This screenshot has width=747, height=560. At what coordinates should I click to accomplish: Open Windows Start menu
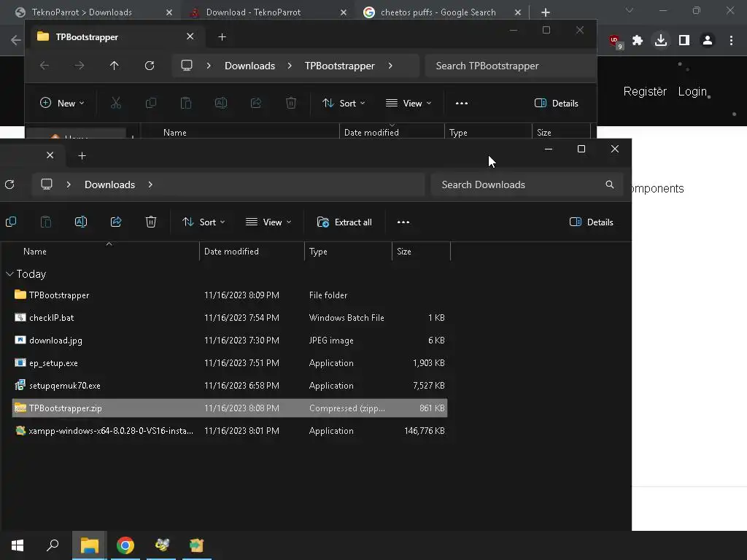tap(18, 545)
